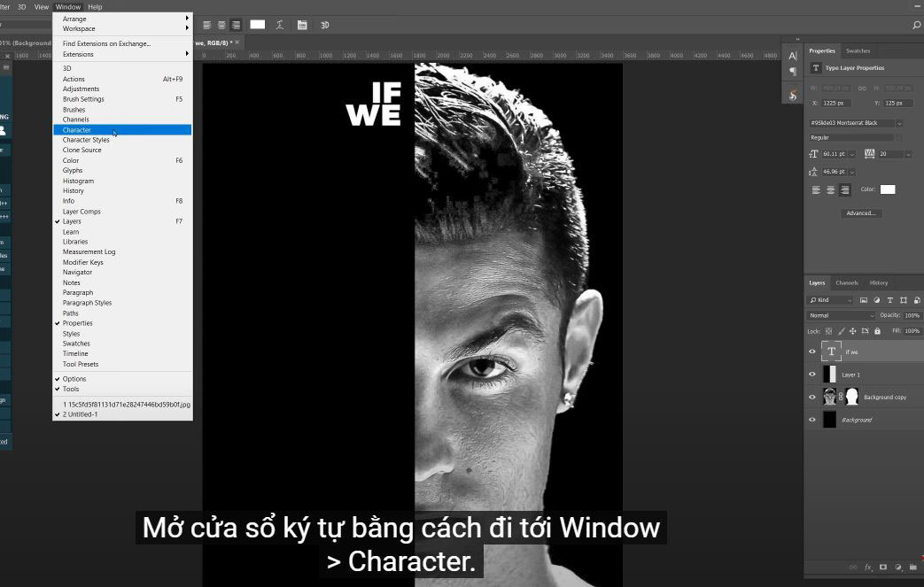Open the search magnifier icon

916,25
